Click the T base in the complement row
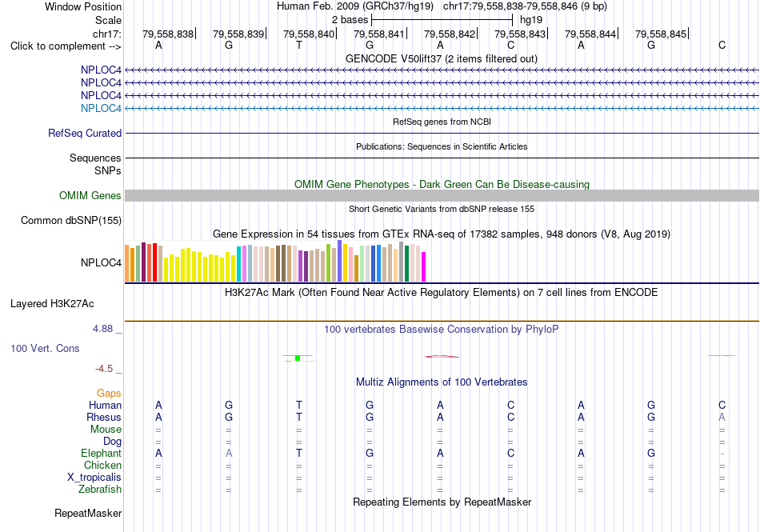Image resolution: width=760 pixels, height=532 pixels. [299, 45]
